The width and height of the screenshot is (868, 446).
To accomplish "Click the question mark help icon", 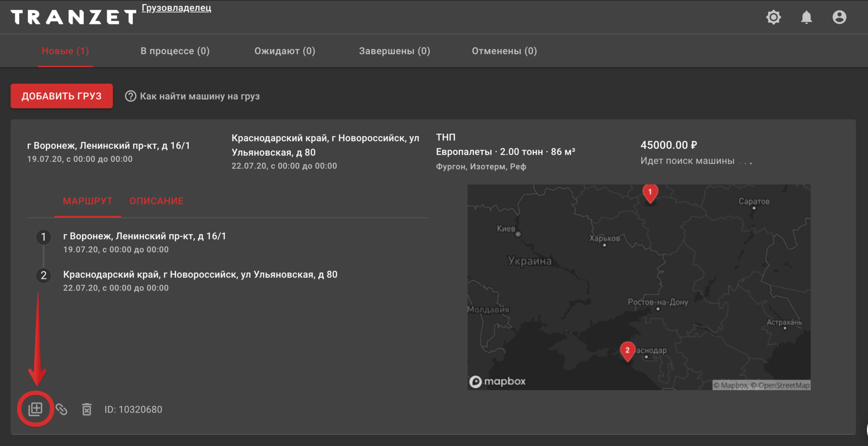I will coord(131,96).
